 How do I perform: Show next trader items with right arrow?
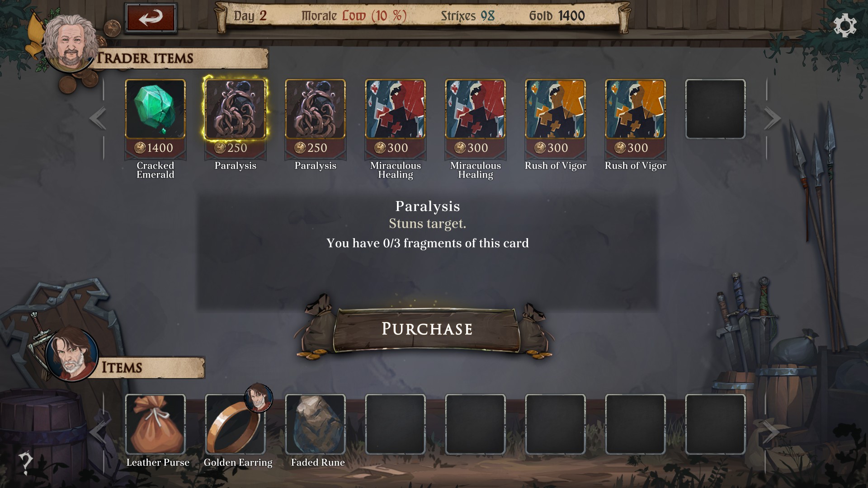pos(772,118)
